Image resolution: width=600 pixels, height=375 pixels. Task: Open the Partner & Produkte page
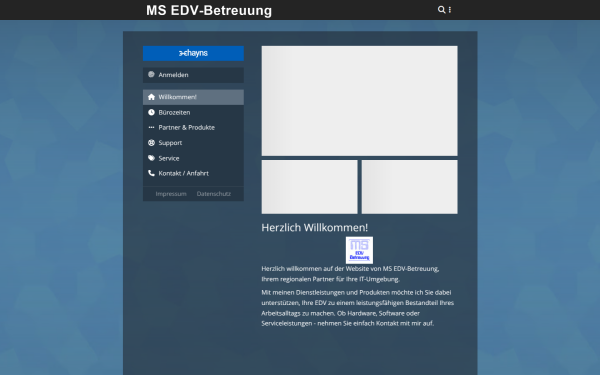pyautogui.click(x=193, y=127)
